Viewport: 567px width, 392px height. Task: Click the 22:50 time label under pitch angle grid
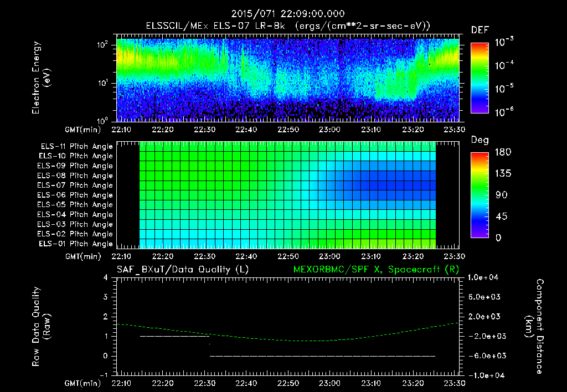pyautogui.click(x=288, y=256)
